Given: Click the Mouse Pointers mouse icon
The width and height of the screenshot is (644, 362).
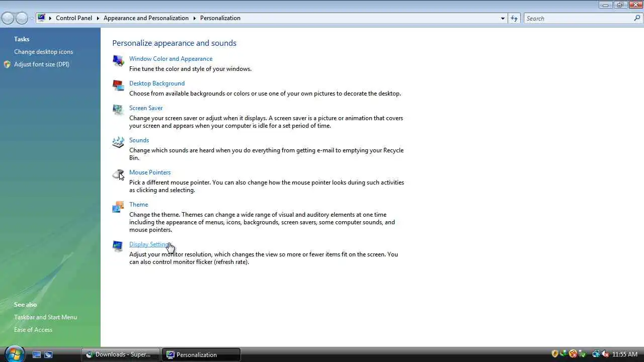Looking at the screenshot, I should pos(118,174).
